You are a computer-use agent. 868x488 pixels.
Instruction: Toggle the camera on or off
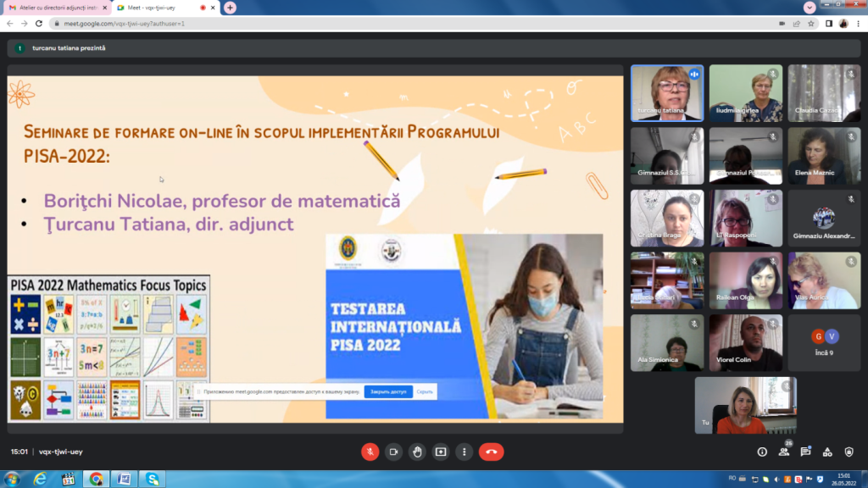(x=393, y=452)
